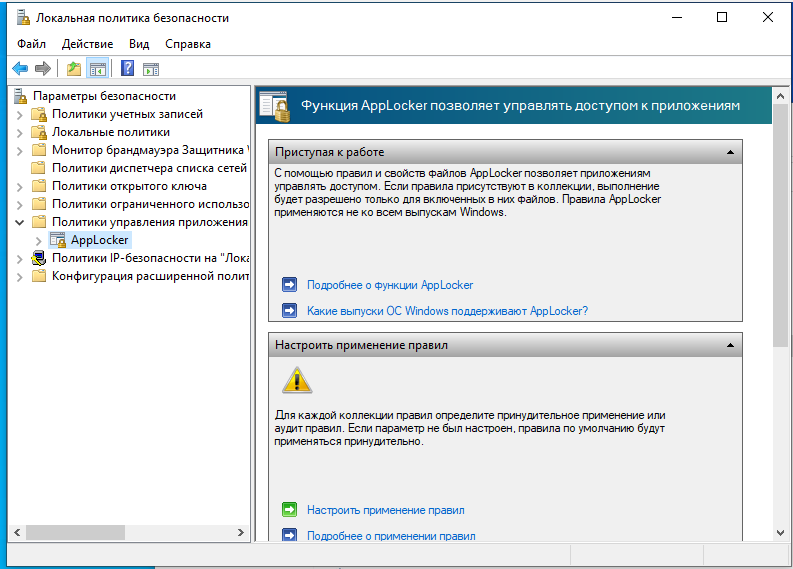The height and width of the screenshot is (569, 793).
Task: Click the yellow warning triangle icon
Action: tap(297, 380)
